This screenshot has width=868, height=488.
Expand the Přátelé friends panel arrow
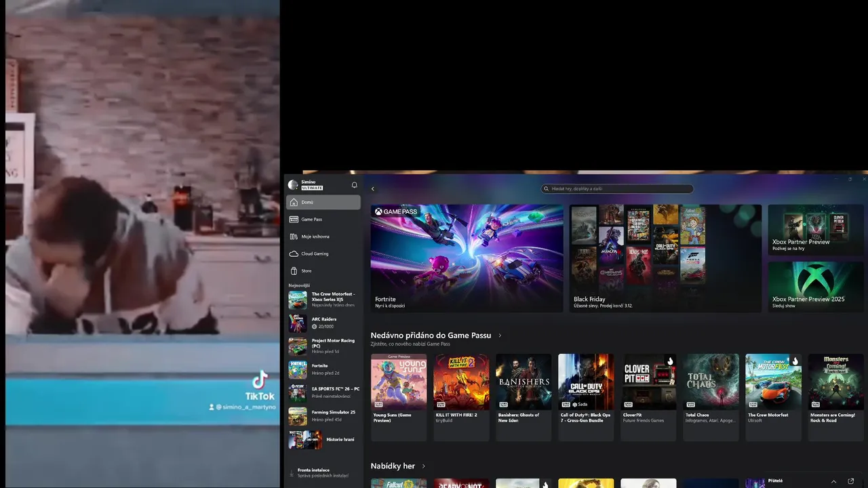point(834,481)
